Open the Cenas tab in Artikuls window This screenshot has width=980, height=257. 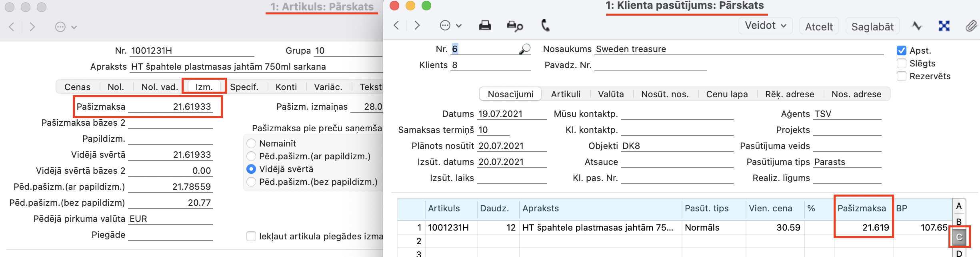point(77,87)
